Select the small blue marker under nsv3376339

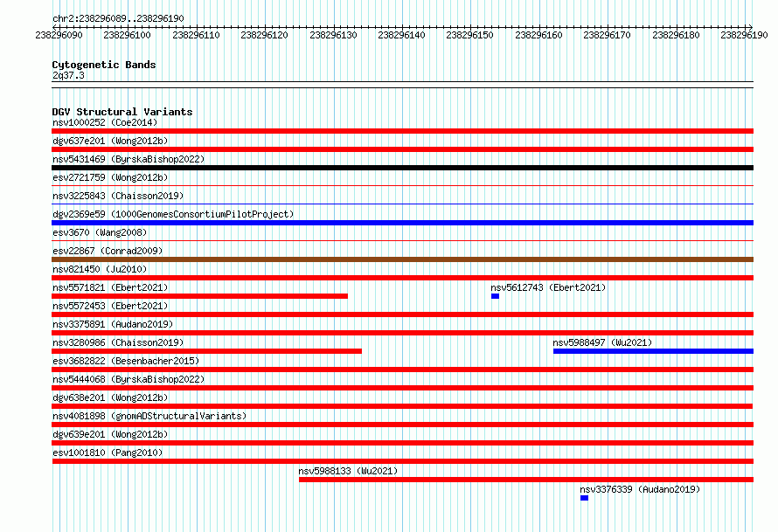pos(585,498)
